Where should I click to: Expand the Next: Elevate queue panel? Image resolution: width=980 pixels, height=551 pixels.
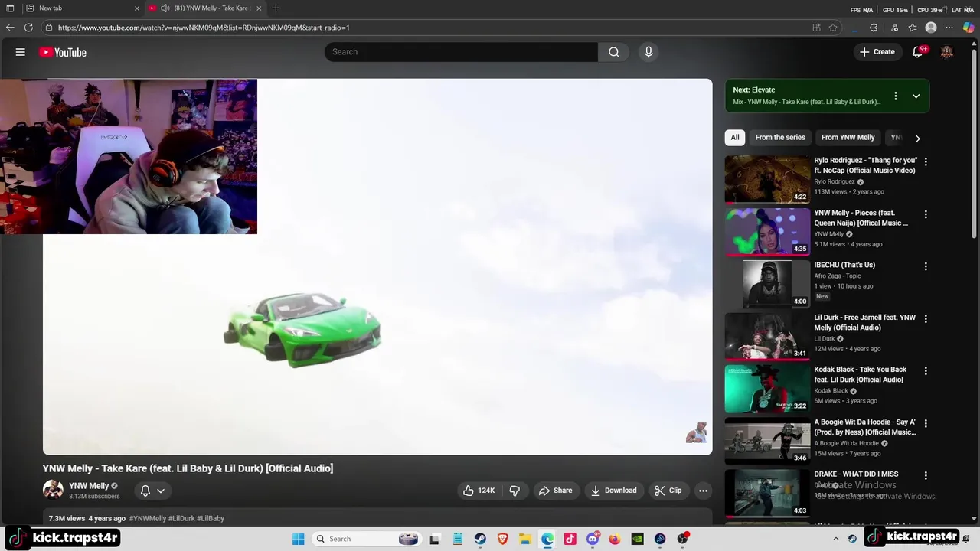(x=916, y=96)
